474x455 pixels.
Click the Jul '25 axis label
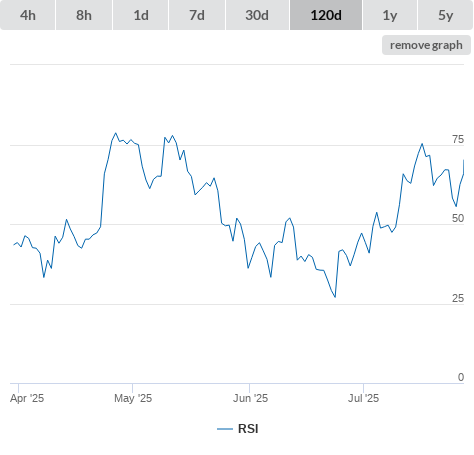(363, 398)
